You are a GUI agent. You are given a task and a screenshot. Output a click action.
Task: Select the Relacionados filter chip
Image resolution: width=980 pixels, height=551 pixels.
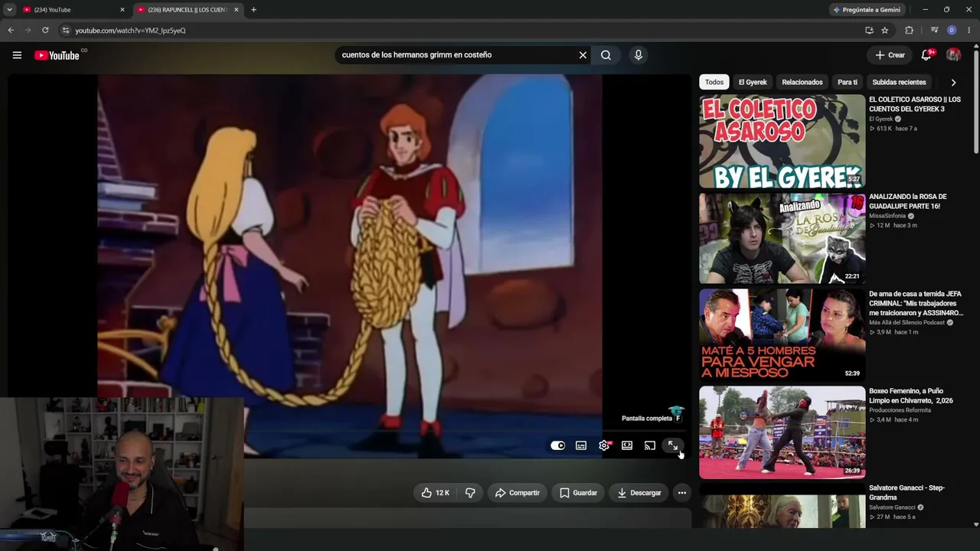tap(802, 82)
